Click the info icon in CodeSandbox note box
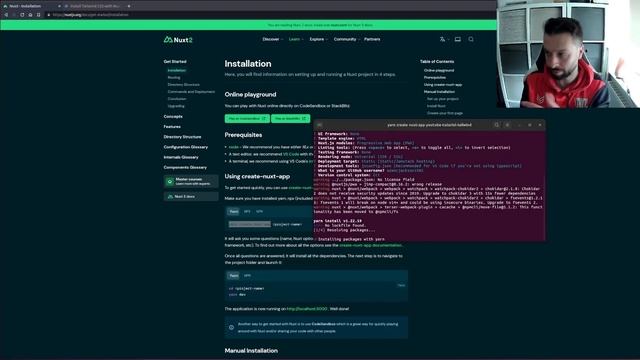640x360 pixels. (231, 327)
